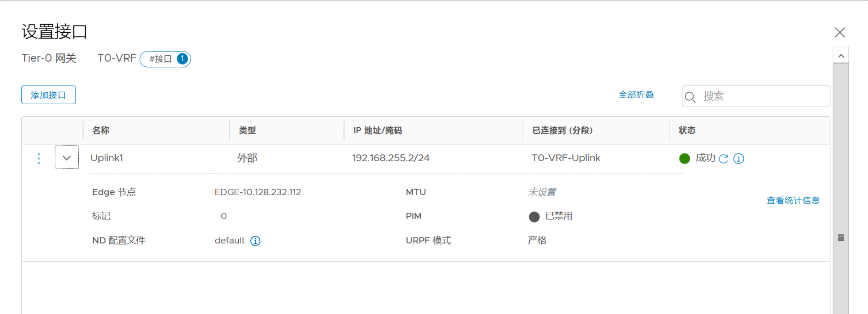Click the 添加接口 button
868x314 pixels.
[x=49, y=95]
